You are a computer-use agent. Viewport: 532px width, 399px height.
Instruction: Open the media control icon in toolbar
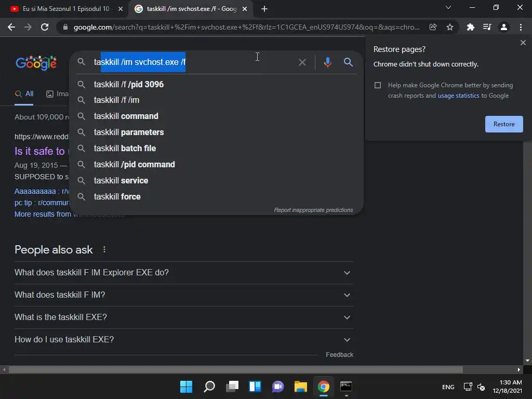[487, 27]
